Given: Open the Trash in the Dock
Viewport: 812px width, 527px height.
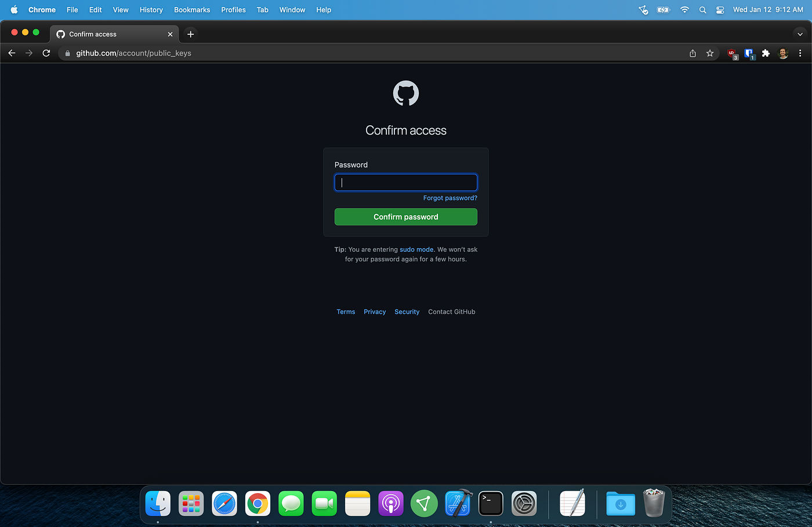Looking at the screenshot, I should [x=654, y=502].
